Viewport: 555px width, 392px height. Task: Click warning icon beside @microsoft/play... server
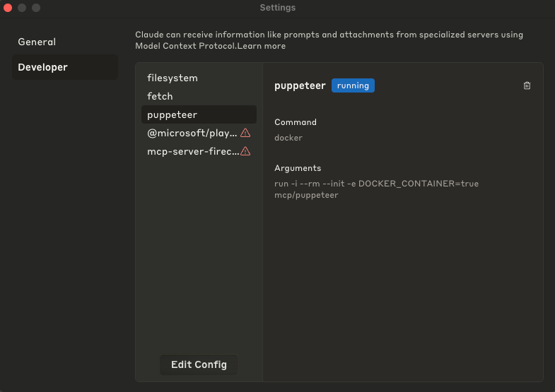point(245,133)
